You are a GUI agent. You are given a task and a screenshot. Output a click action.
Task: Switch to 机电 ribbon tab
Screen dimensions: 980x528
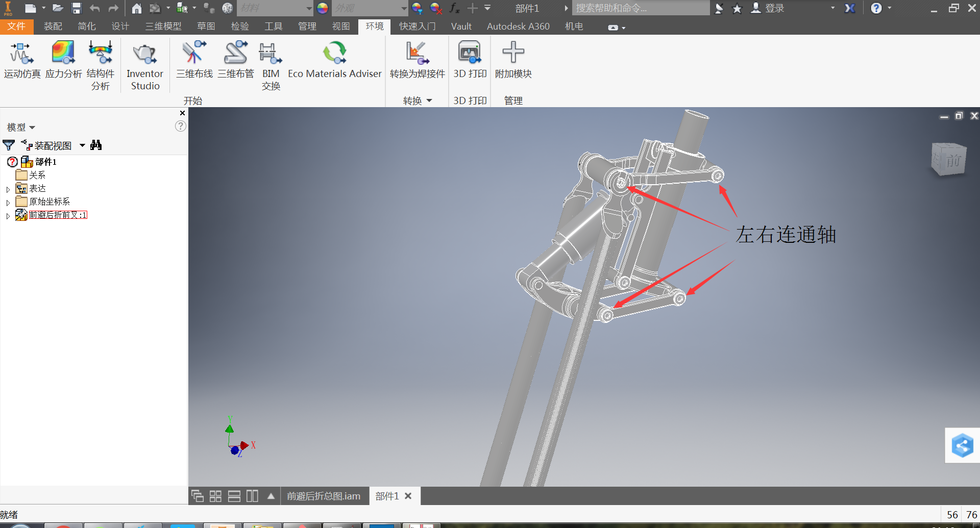click(574, 27)
